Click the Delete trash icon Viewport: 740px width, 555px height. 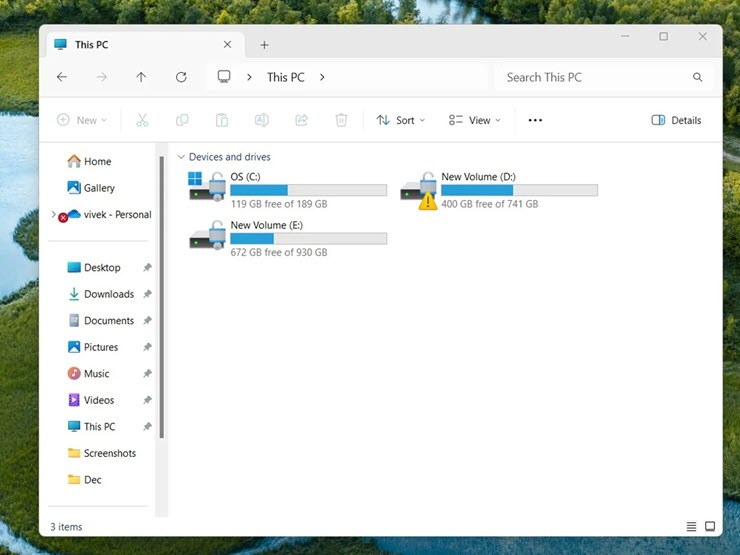pyautogui.click(x=341, y=120)
